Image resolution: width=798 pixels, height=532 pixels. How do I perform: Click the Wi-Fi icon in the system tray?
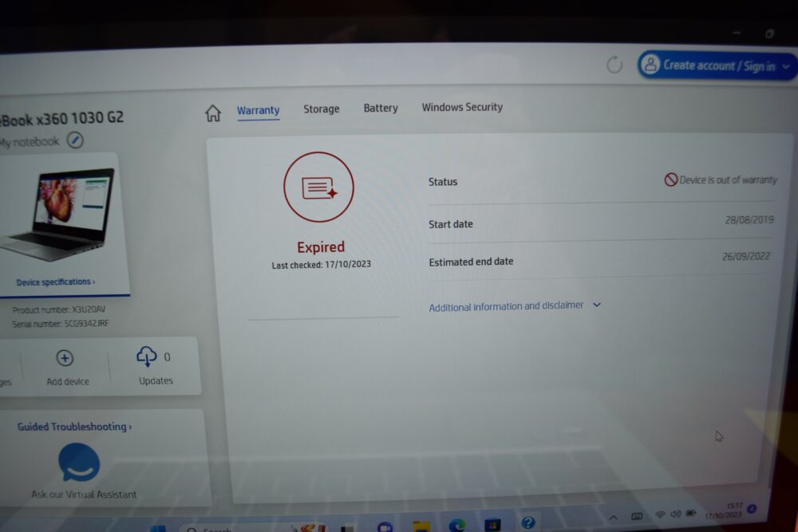[660, 514]
